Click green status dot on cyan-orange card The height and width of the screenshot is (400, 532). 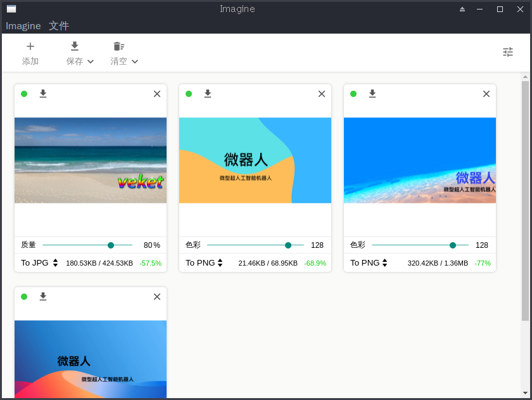click(x=189, y=94)
